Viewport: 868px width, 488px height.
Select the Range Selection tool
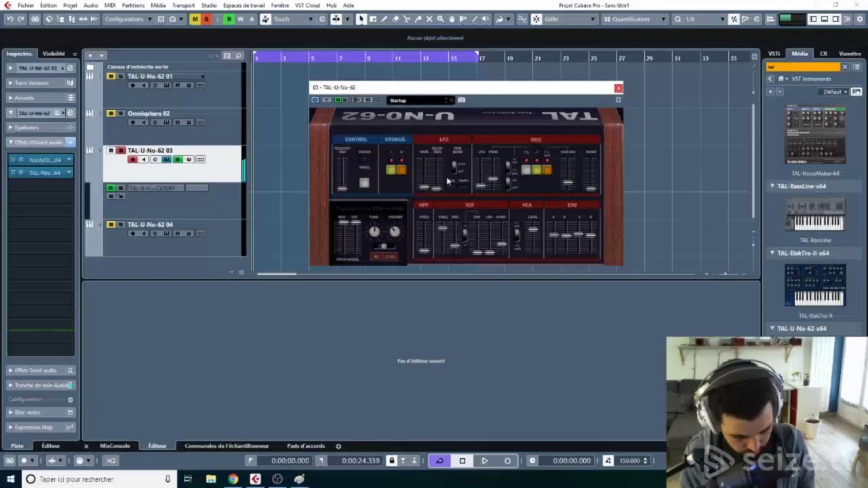pos(373,19)
